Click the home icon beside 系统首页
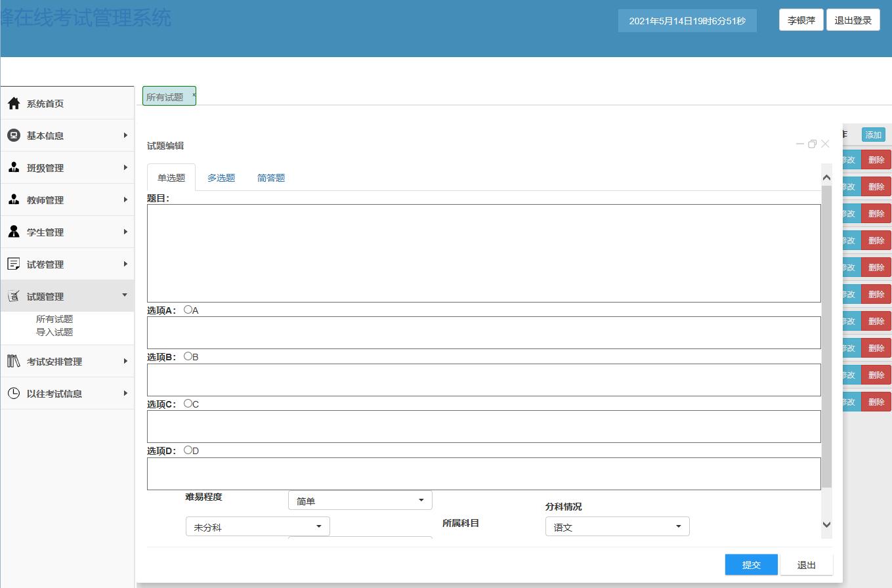Screen dimensions: 892x588 click(x=14, y=104)
